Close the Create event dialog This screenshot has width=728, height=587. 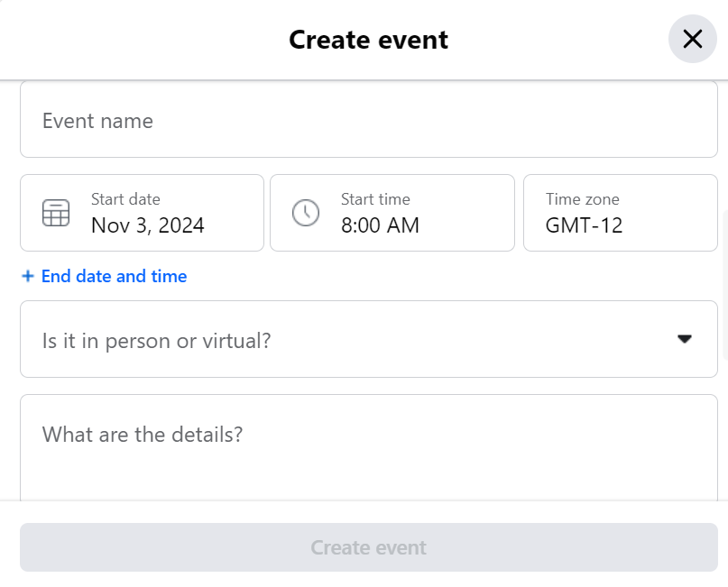coord(692,39)
